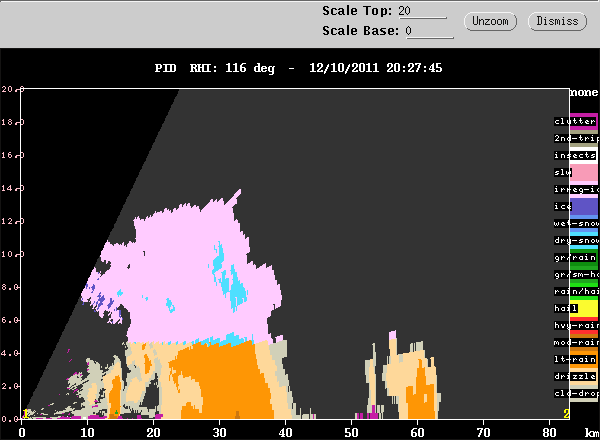
Task: Click the Unzoom button
Action: click(490, 21)
